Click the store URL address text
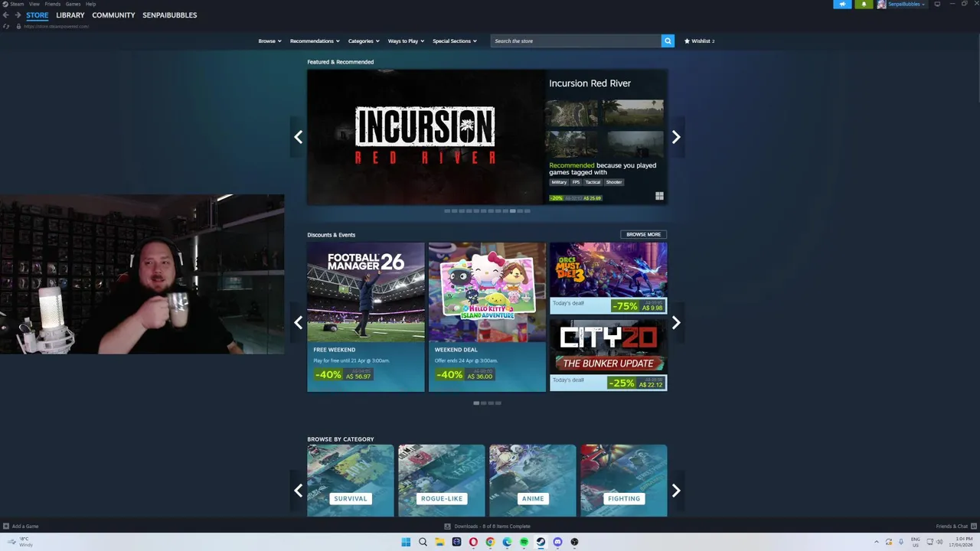This screenshot has width=980, height=551. click(56, 26)
